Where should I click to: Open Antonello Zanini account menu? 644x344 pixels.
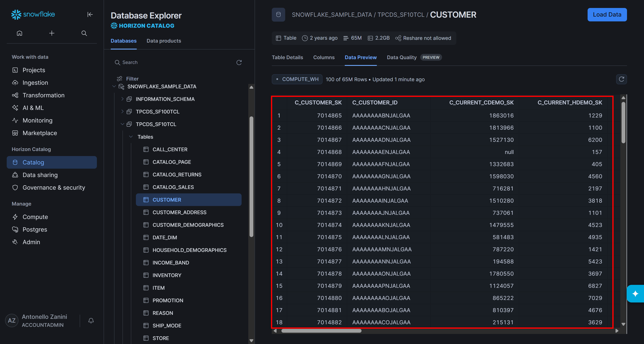[x=44, y=321]
